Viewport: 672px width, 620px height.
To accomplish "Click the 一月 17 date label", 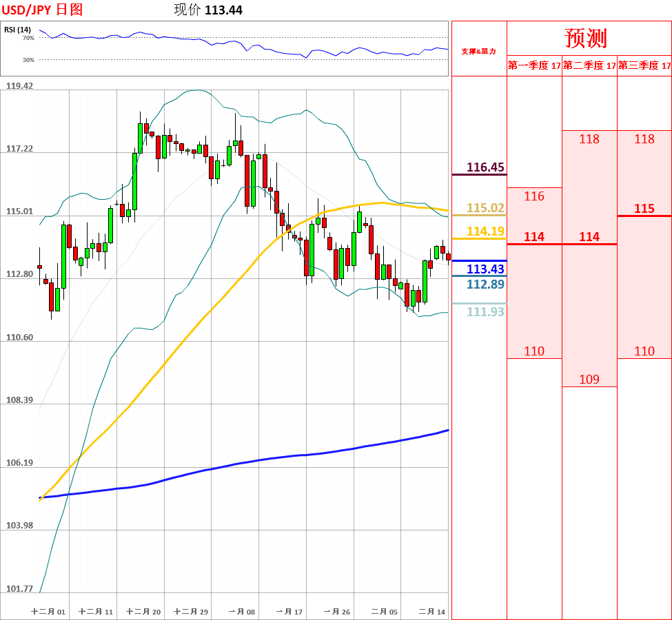I will coord(289,612).
